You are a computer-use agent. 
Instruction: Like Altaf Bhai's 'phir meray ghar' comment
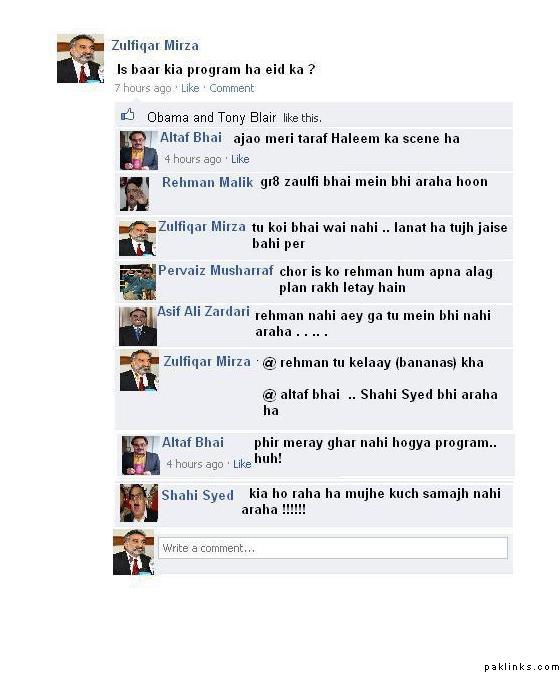click(242, 464)
